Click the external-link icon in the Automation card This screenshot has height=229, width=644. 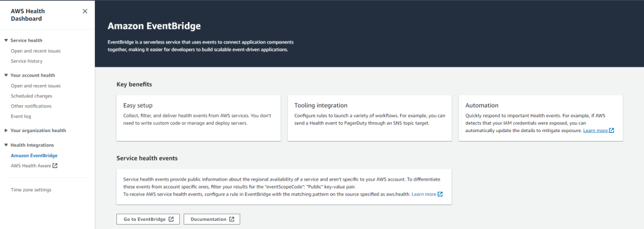pos(611,130)
